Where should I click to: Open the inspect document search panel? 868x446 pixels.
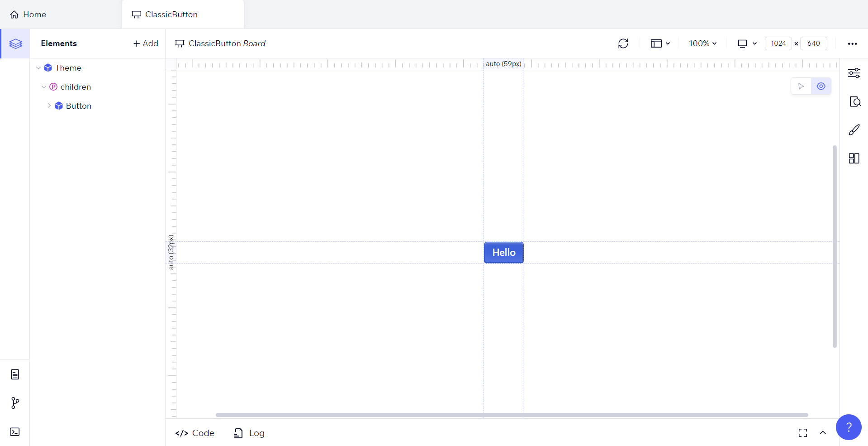click(x=854, y=101)
